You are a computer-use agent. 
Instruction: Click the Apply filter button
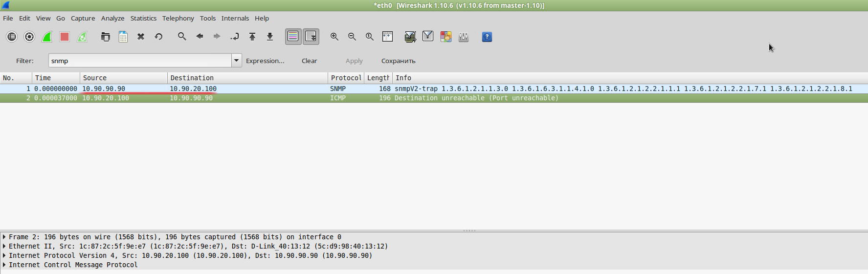coord(354,61)
